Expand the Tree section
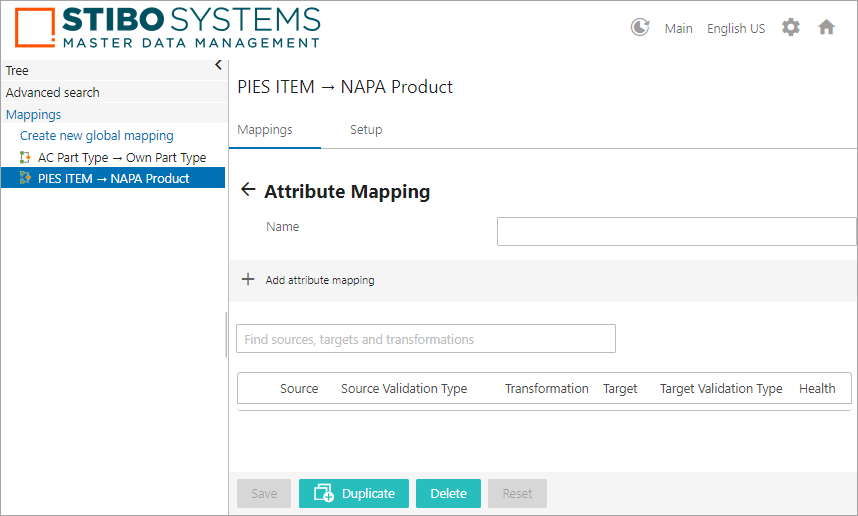The height and width of the screenshot is (516, 858). click(x=18, y=71)
